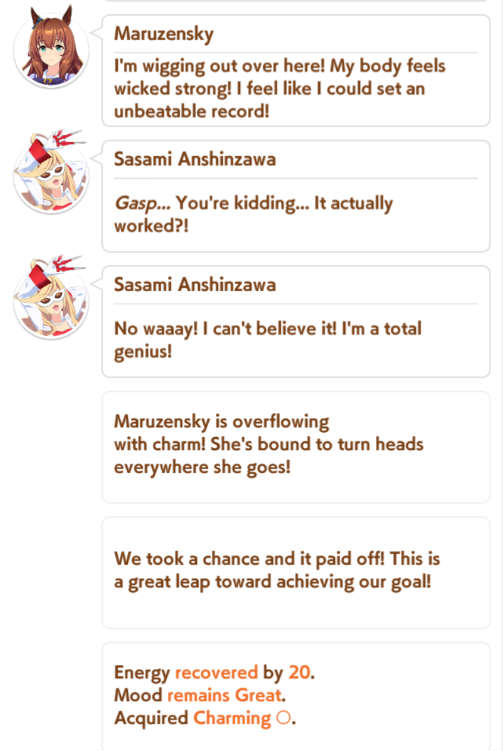Image resolution: width=503 pixels, height=751 pixels.
Task: Open the Maruzensky is overflowing with charm narration
Action: pyautogui.click(x=296, y=447)
